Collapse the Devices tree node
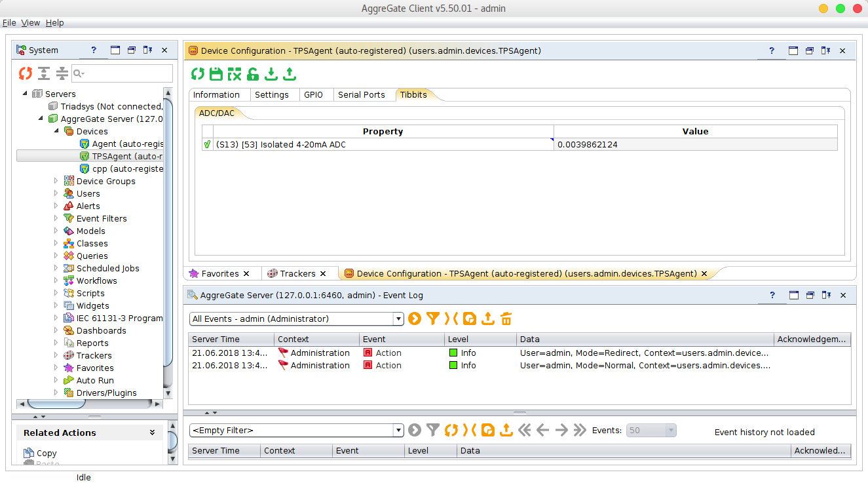This screenshot has width=868, height=483. [x=56, y=131]
